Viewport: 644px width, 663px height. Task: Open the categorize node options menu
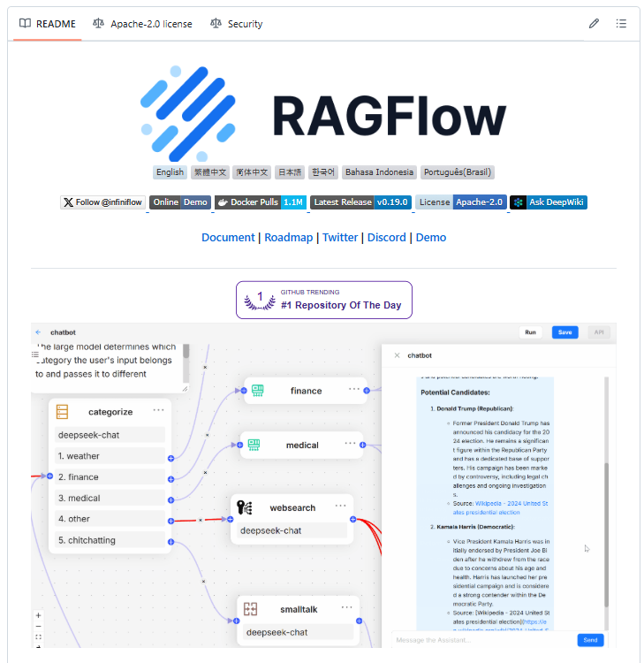158,410
